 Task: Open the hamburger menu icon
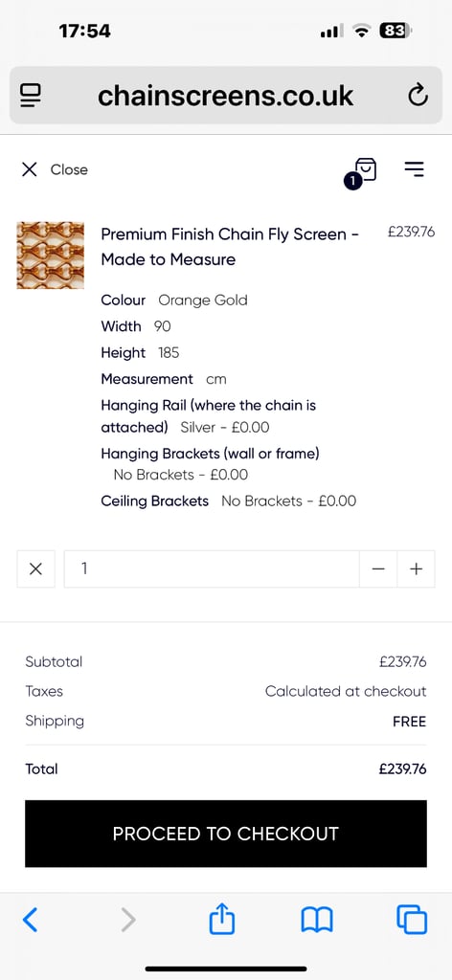point(414,168)
